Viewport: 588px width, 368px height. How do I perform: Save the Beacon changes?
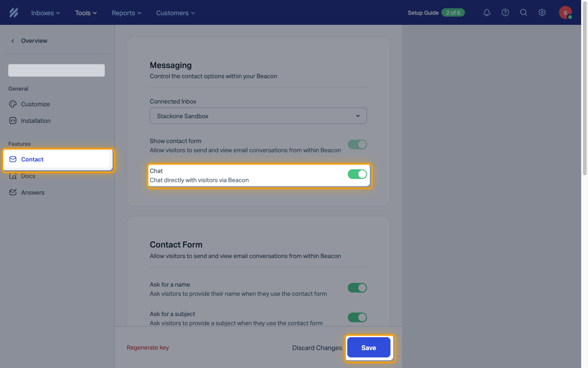[369, 348]
